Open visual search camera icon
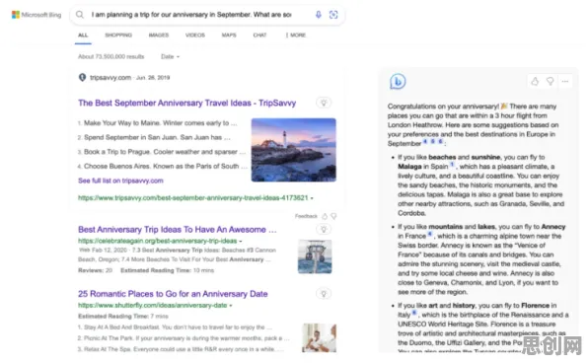Image resolution: width=588 pixels, height=364 pixels. 333,15
